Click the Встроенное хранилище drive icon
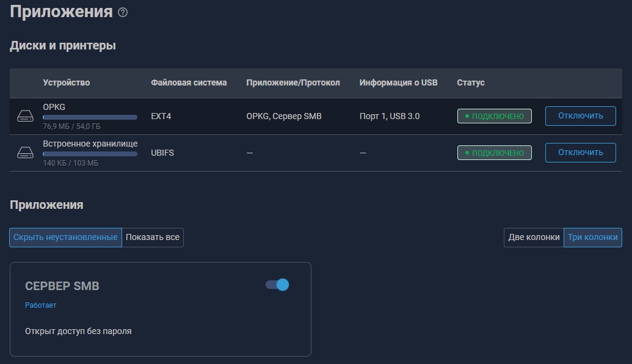 click(25, 153)
